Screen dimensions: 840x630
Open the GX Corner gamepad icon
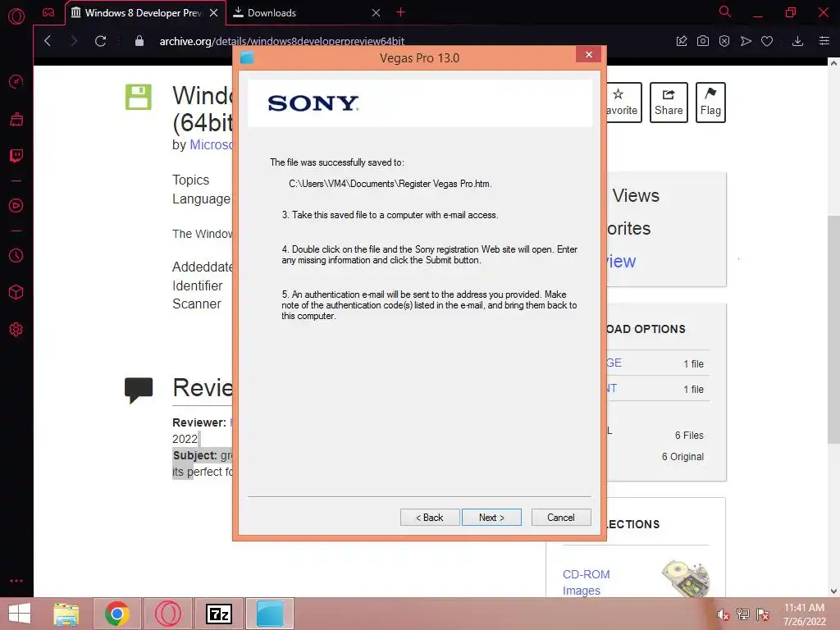pyautogui.click(x=48, y=12)
